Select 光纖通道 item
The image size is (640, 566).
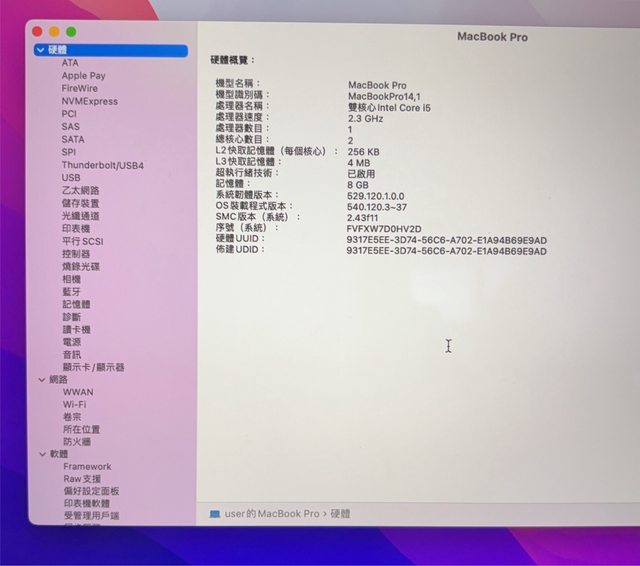pyautogui.click(x=80, y=216)
